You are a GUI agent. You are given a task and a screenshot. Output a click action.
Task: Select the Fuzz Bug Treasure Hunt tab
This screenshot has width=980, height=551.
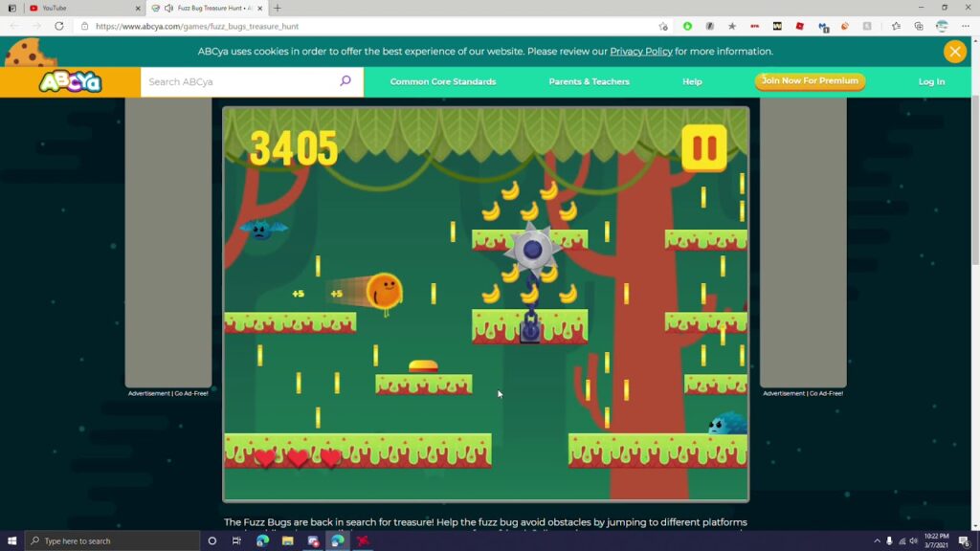pos(209,8)
